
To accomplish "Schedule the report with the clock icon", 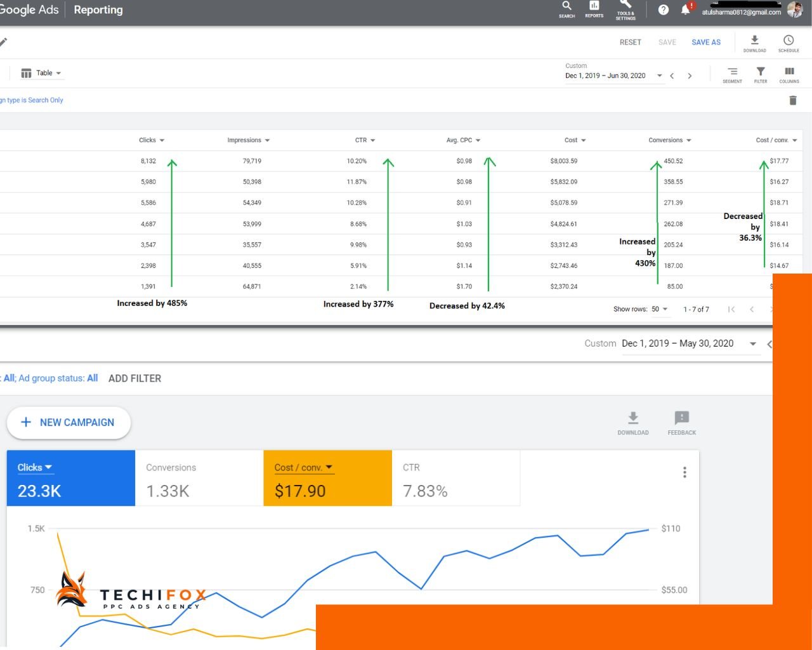I will 789,42.
